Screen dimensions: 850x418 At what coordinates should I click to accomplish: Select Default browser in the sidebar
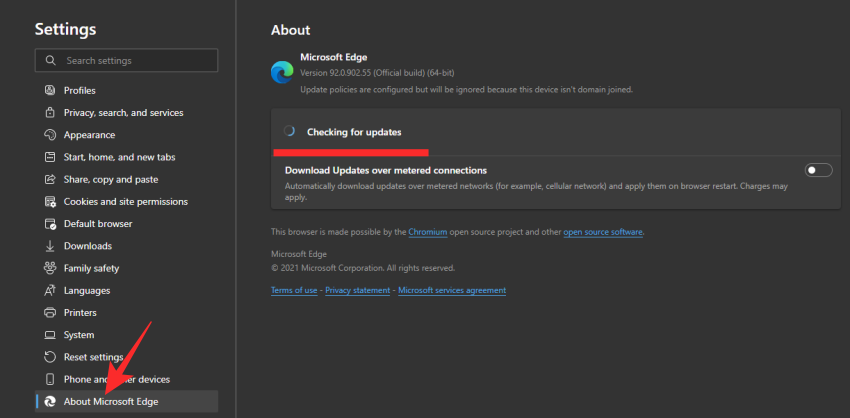[97, 224]
